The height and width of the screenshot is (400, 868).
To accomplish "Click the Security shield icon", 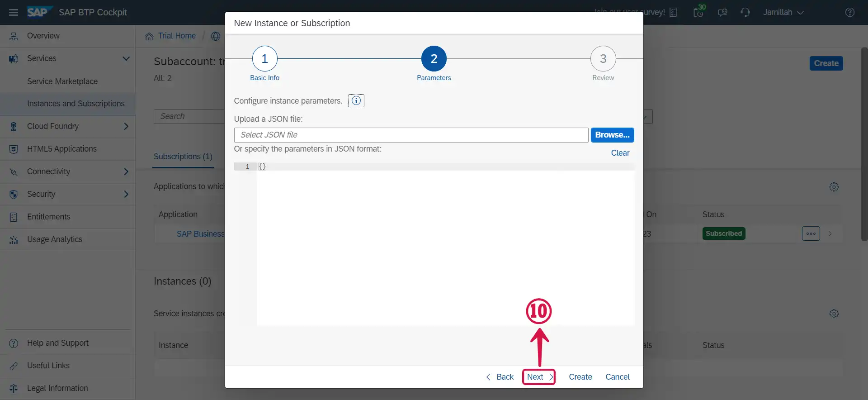I will 14,194.
